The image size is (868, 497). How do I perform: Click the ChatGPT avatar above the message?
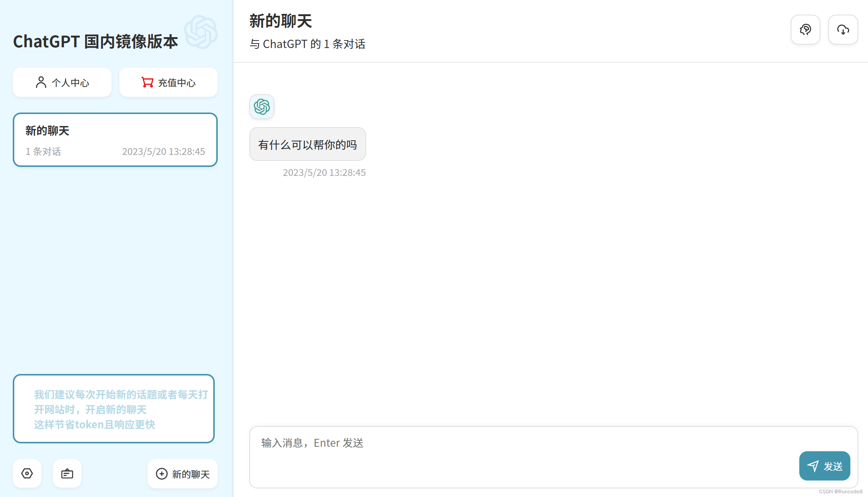(262, 107)
